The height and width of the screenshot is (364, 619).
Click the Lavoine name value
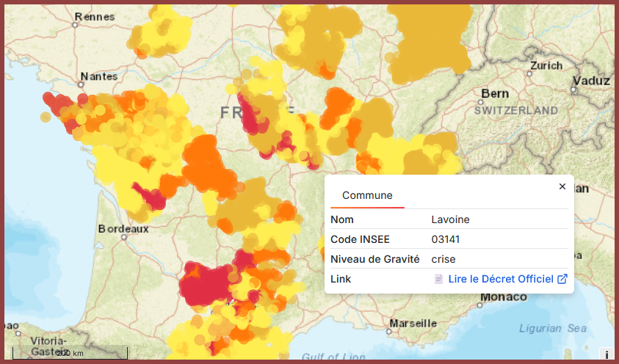tap(450, 219)
